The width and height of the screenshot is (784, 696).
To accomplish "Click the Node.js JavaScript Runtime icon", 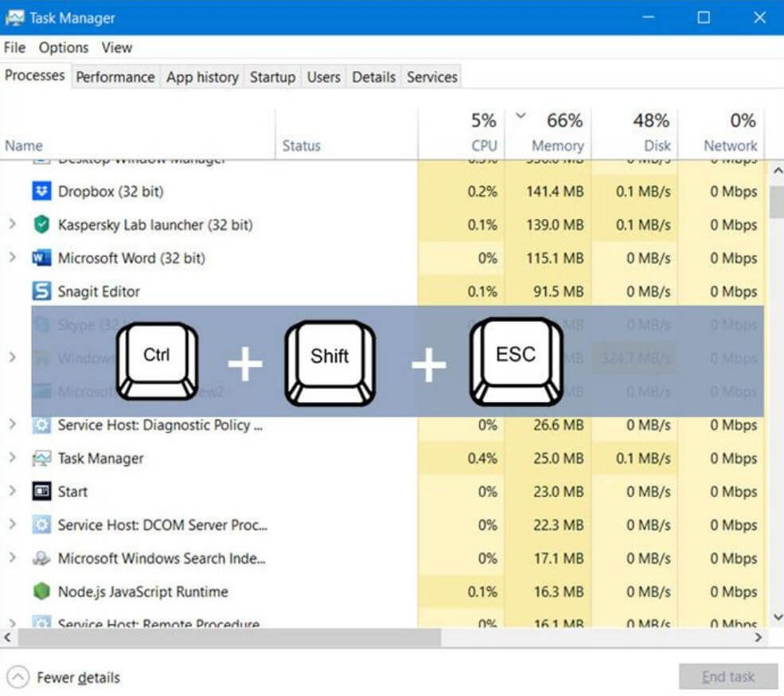I will pyautogui.click(x=41, y=592).
